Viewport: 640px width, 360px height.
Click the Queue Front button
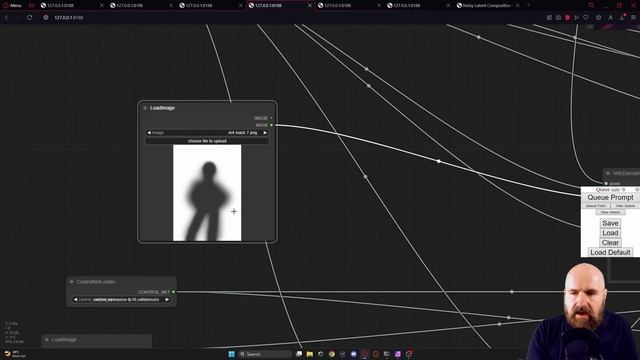tap(596, 206)
